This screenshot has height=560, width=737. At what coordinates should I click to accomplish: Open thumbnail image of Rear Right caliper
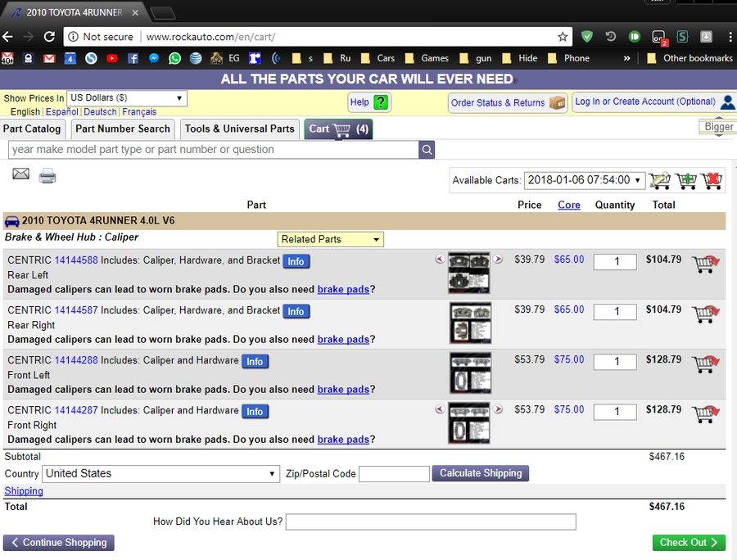[x=470, y=323]
